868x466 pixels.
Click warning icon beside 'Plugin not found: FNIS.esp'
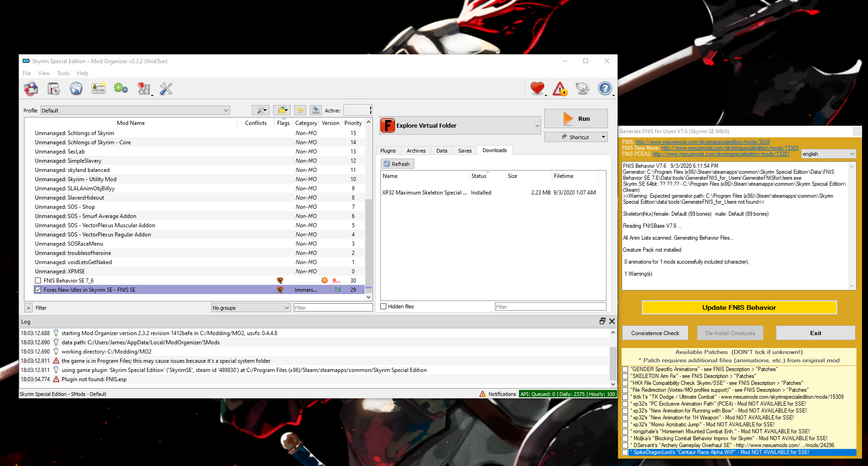click(56, 379)
